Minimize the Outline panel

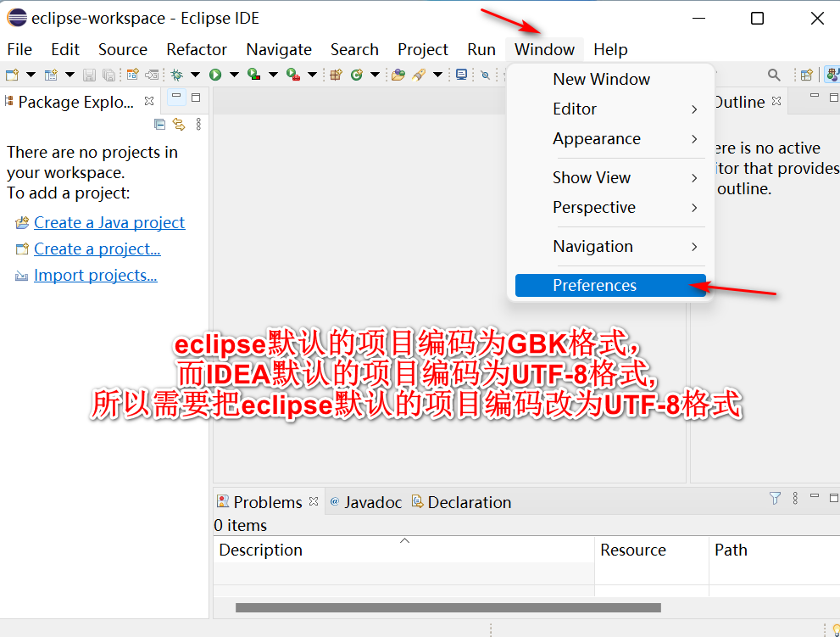point(815,96)
